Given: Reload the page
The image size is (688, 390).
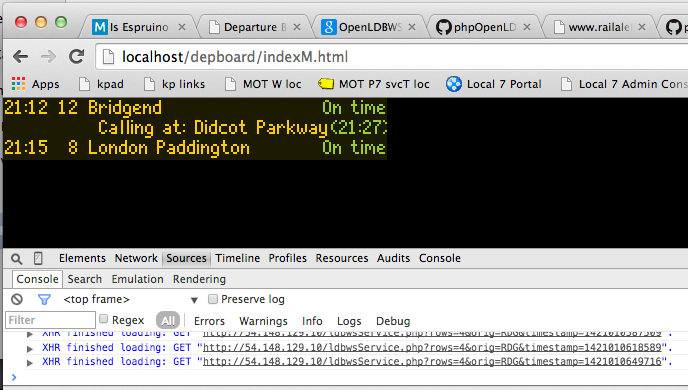Looking at the screenshot, I should [77, 56].
